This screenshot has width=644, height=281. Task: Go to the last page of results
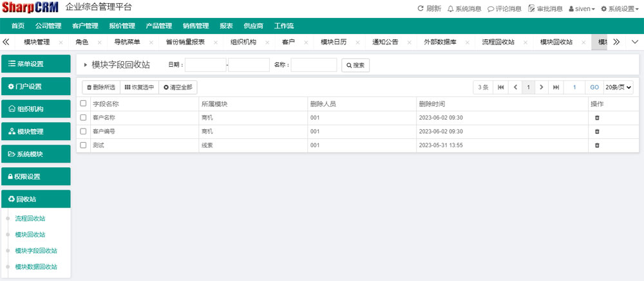[x=556, y=87]
